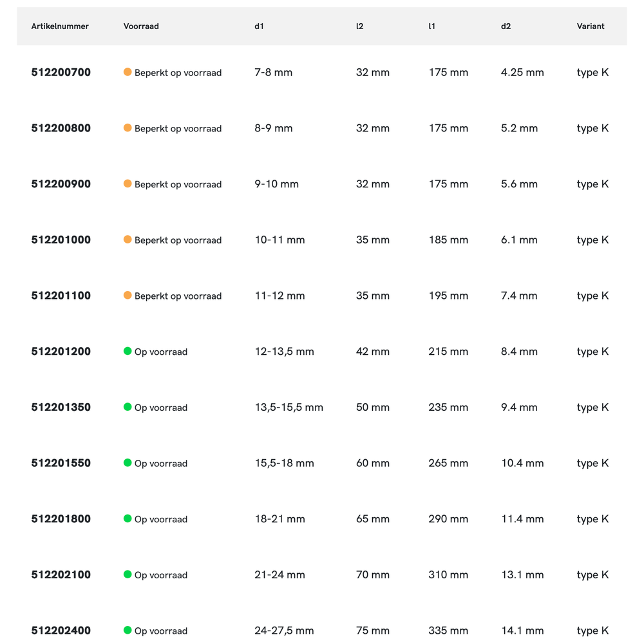Click the Artikelnummer column header
The width and height of the screenshot is (644, 644).
[x=60, y=26]
